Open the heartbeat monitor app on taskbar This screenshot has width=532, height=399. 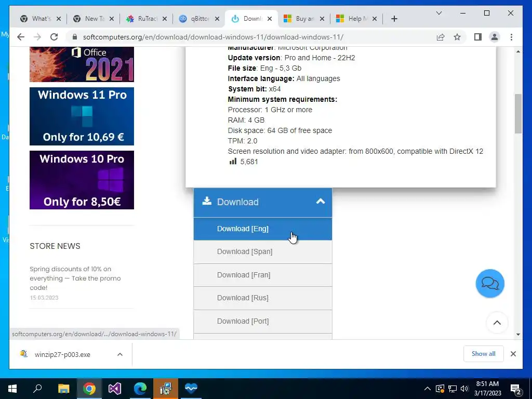pos(191,389)
